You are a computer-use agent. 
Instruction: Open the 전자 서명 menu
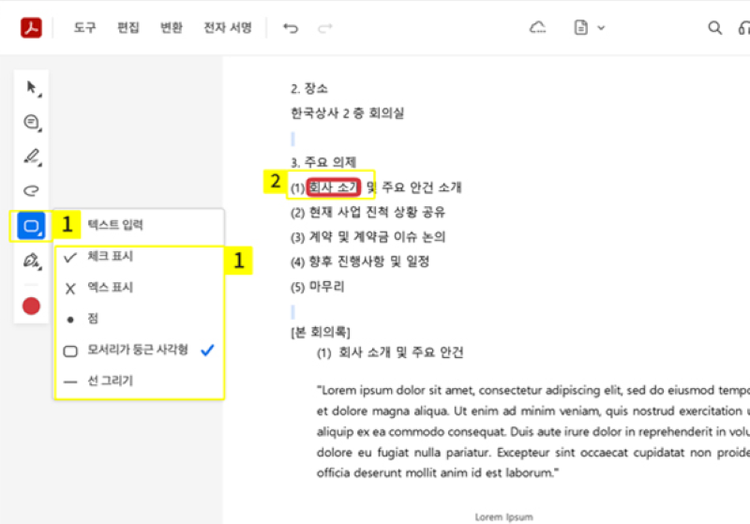click(228, 28)
